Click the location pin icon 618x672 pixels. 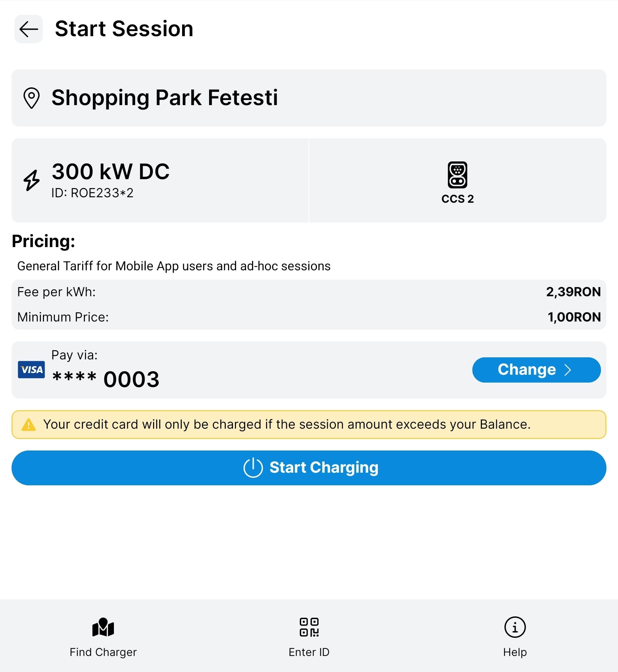click(31, 98)
